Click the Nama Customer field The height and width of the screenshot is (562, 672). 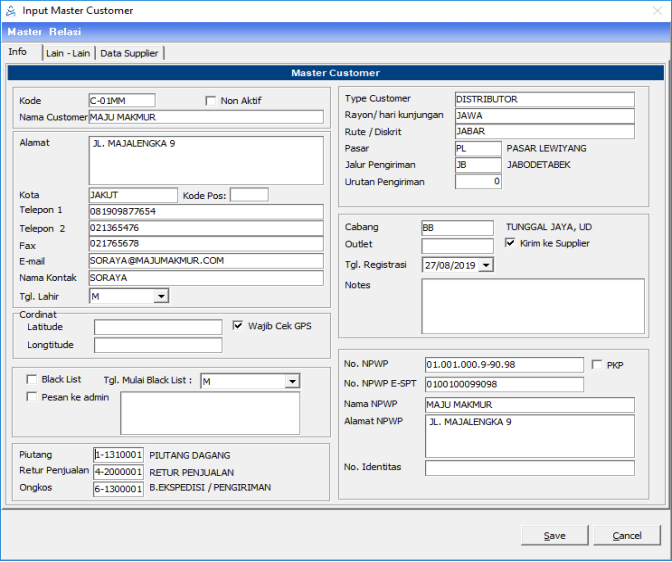[206, 117]
